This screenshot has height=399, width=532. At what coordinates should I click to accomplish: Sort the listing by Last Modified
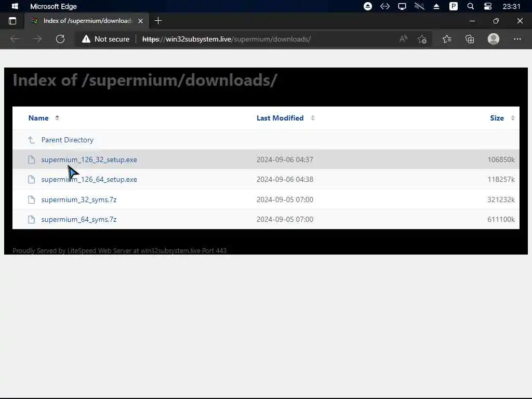coord(280,118)
